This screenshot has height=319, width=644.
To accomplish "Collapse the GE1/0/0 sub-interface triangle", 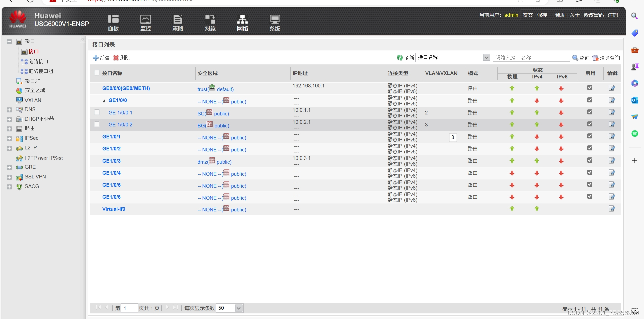I will [104, 101].
